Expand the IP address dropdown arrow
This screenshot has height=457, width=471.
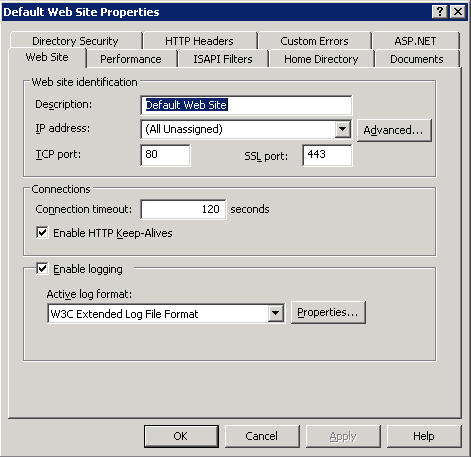343,129
